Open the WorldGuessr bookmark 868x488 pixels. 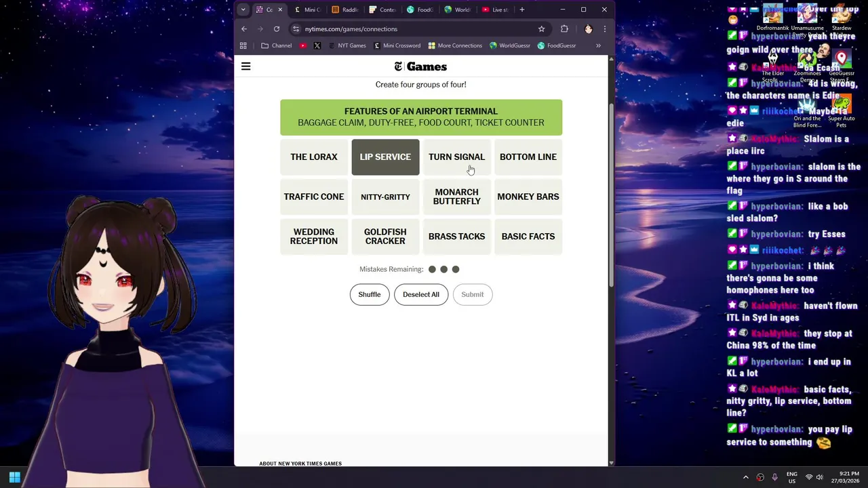coord(510,45)
